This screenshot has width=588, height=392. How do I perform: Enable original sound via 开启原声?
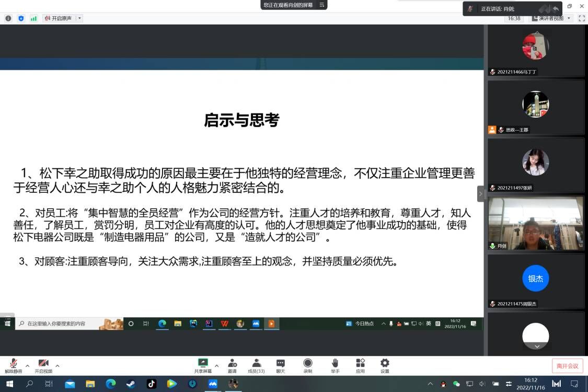coord(59,18)
